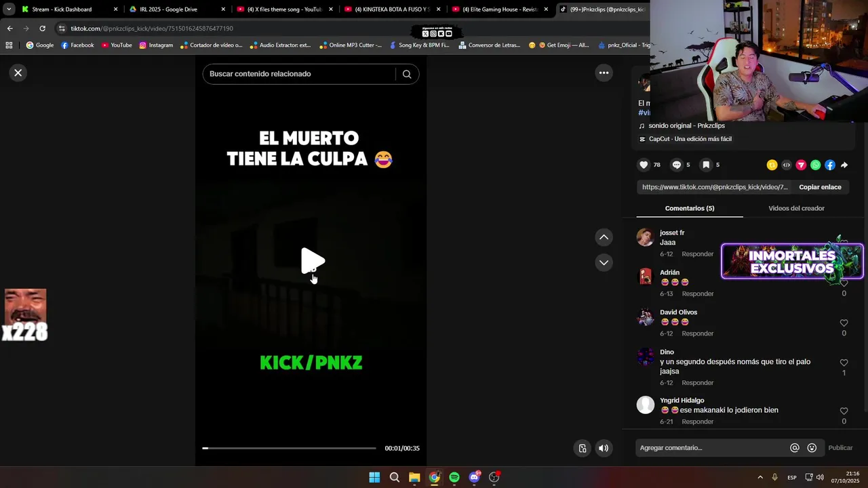Switch to Videos del creador tab
The height and width of the screenshot is (488, 868).
pyautogui.click(x=796, y=208)
